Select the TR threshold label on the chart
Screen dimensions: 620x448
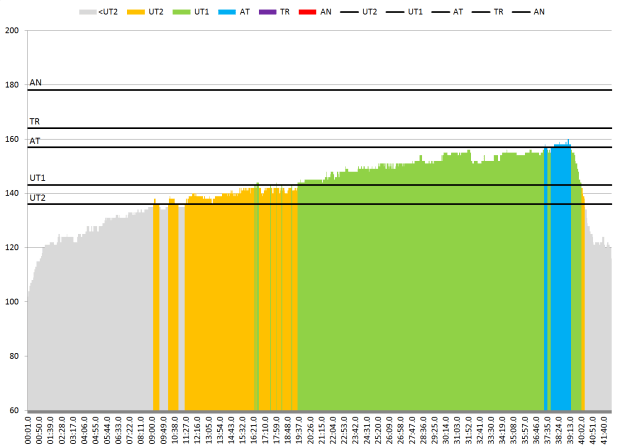point(35,121)
